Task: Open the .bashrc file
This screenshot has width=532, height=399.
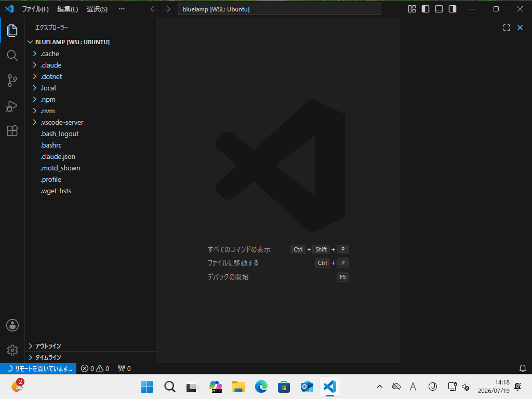Action: tap(91, 145)
